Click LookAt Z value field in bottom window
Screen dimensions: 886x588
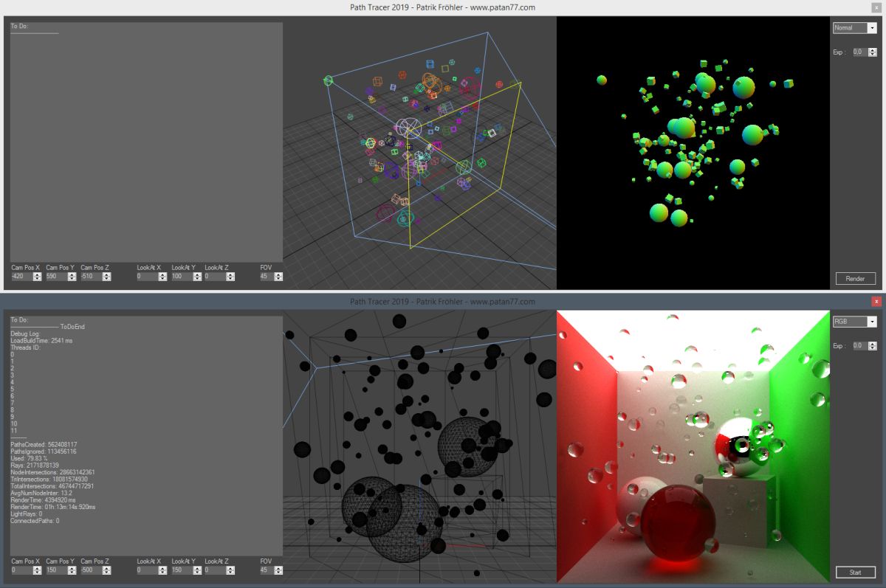(215, 570)
